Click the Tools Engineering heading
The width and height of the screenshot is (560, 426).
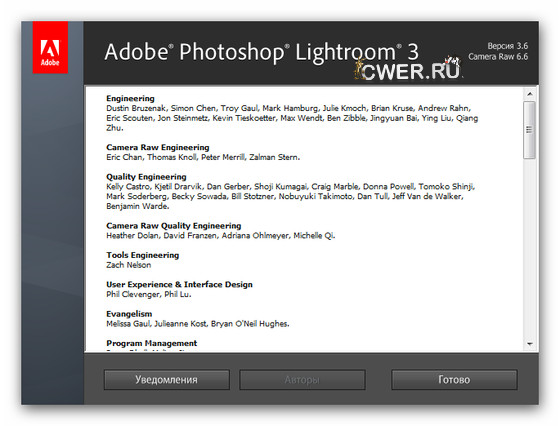coord(142,255)
